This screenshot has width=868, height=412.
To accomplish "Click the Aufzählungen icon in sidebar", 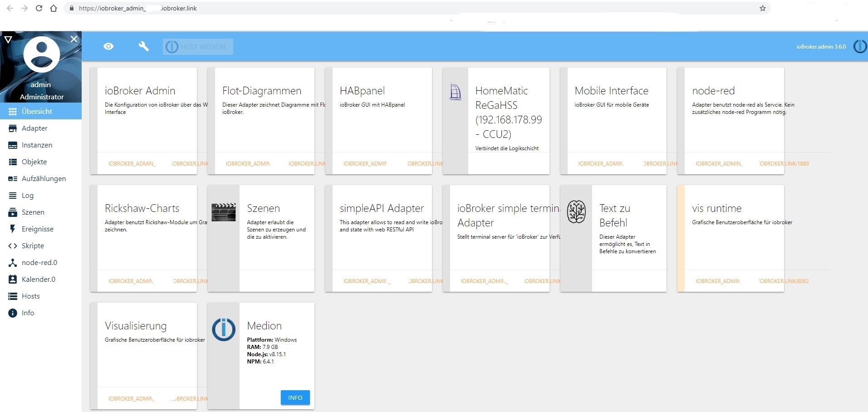I will coord(13,179).
